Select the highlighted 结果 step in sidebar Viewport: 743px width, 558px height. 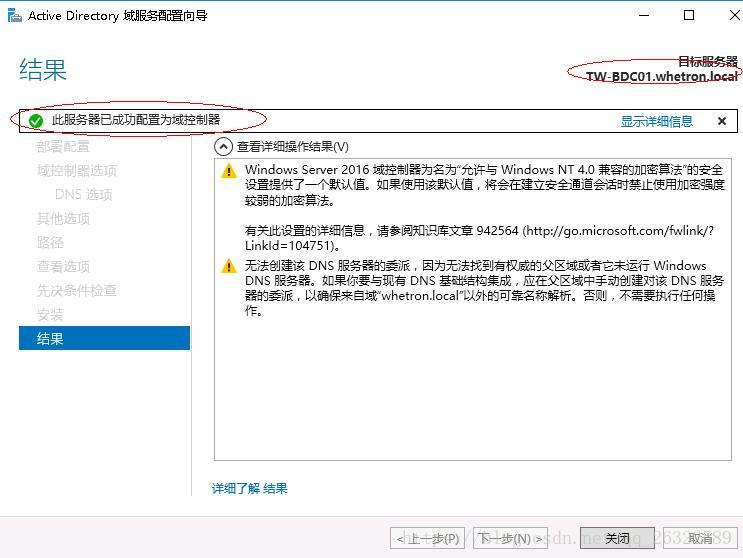point(104,338)
